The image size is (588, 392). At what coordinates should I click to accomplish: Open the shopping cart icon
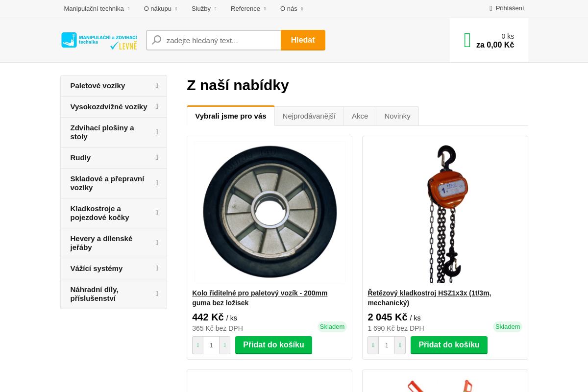point(466,40)
